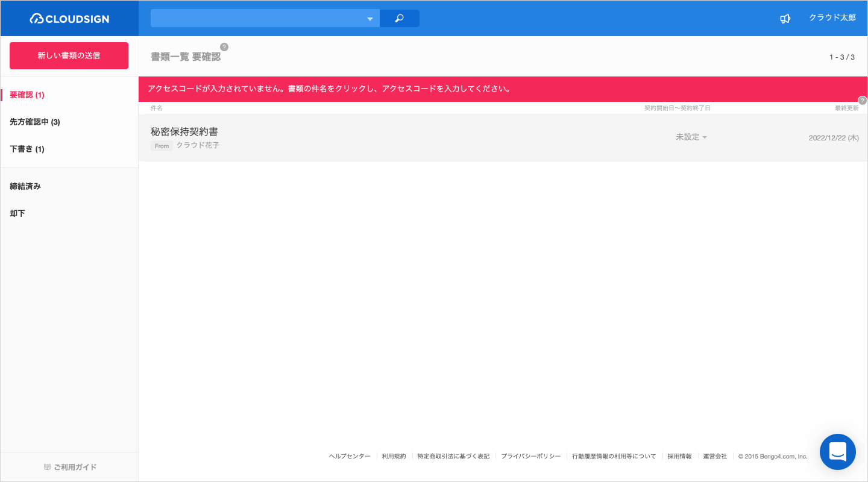Open the announcements megaphone icon
868x482 pixels.
[x=785, y=19]
